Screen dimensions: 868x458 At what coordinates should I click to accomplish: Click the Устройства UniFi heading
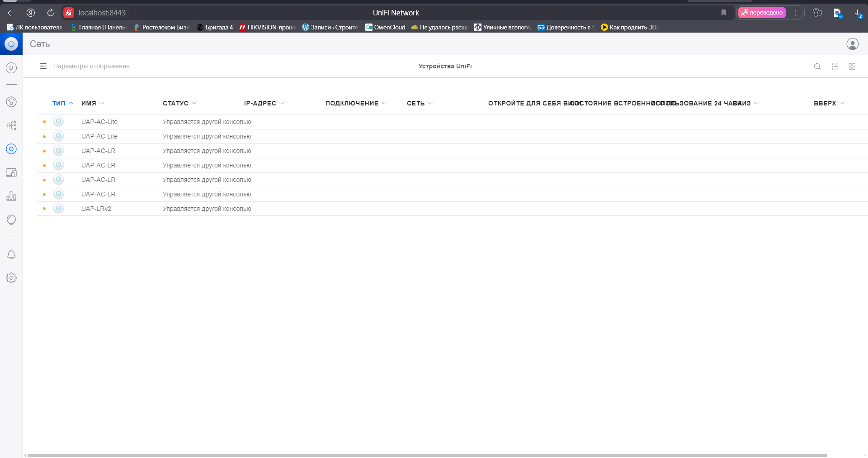(x=445, y=66)
